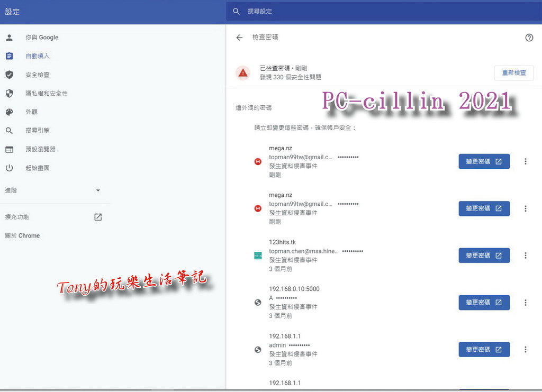Click the globe icon for 192.168.0.10:5000
The width and height of the screenshot is (542, 392).
click(x=258, y=303)
